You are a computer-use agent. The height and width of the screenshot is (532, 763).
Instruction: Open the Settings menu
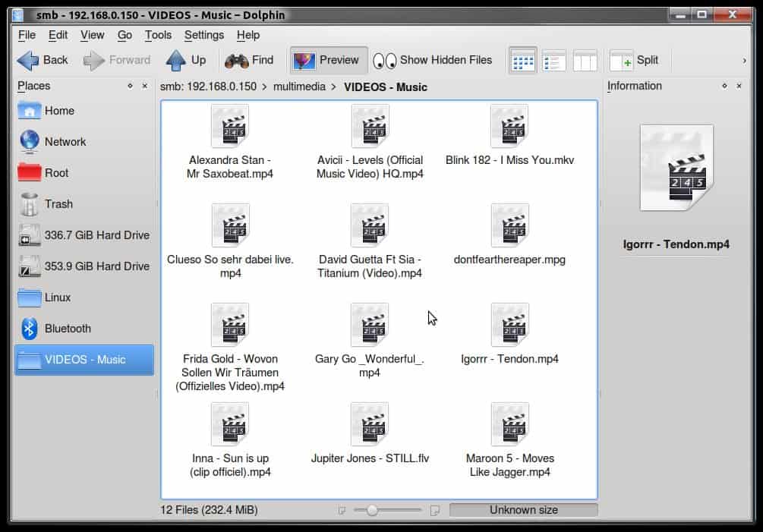point(204,35)
